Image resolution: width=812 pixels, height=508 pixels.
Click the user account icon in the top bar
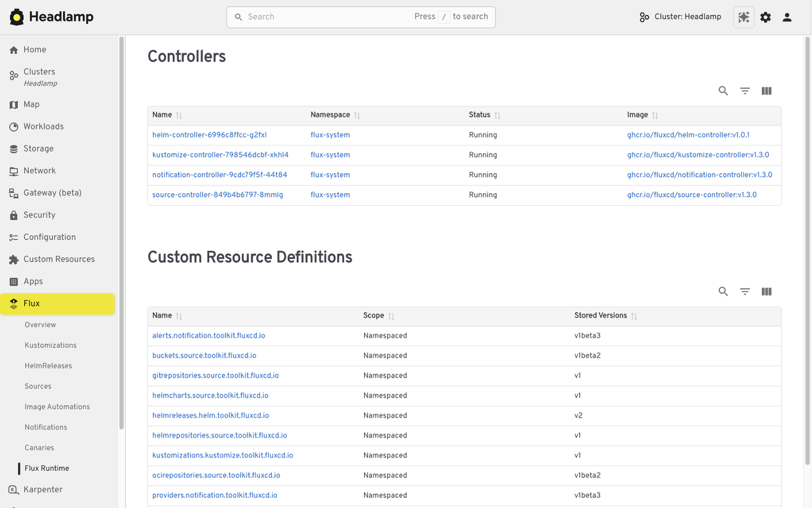[x=786, y=17]
